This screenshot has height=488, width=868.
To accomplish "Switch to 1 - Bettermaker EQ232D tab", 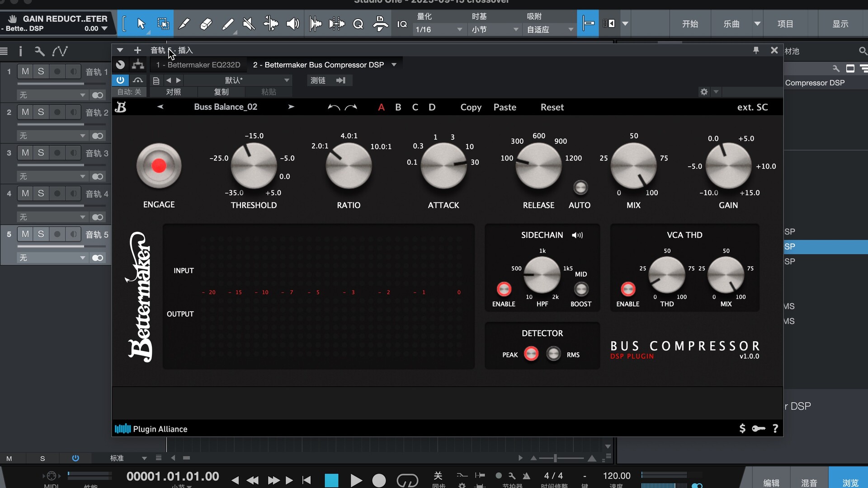I will [198, 65].
